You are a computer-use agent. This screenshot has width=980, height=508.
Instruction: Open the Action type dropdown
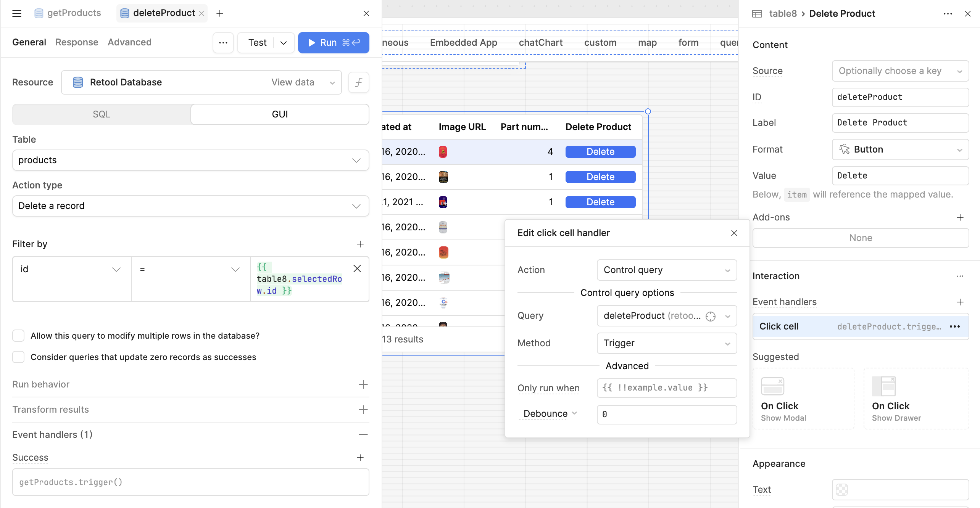pos(190,206)
